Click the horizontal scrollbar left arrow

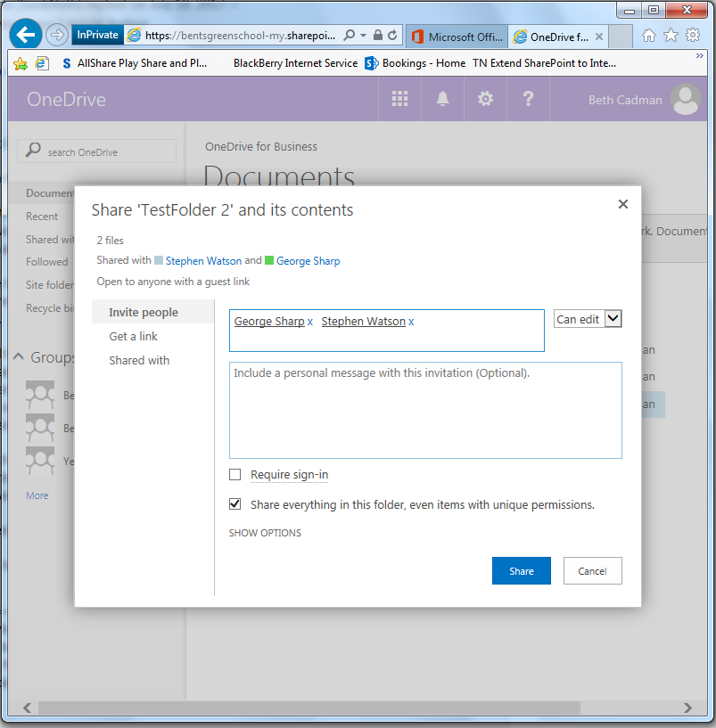point(28,708)
